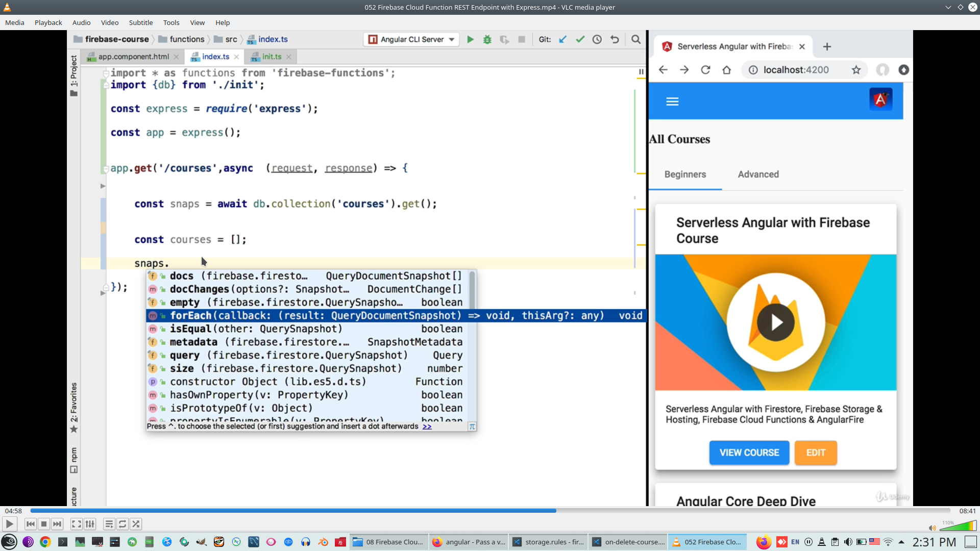Image resolution: width=980 pixels, height=551 pixels.
Task: Click the remaining time label 08:41
Action: tap(967, 511)
